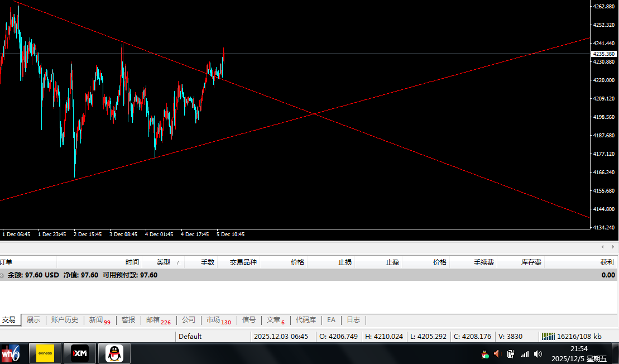Select the 市场 tab
Viewport: 619px width, 364px height.
(218, 320)
